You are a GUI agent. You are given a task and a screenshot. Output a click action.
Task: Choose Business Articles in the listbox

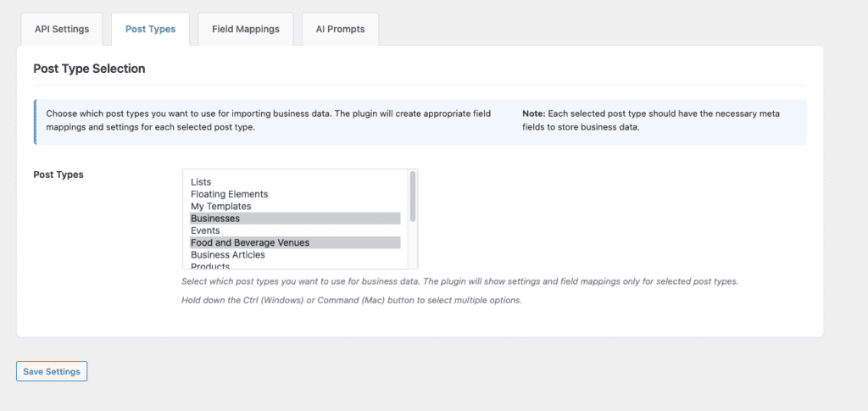click(227, 254)
